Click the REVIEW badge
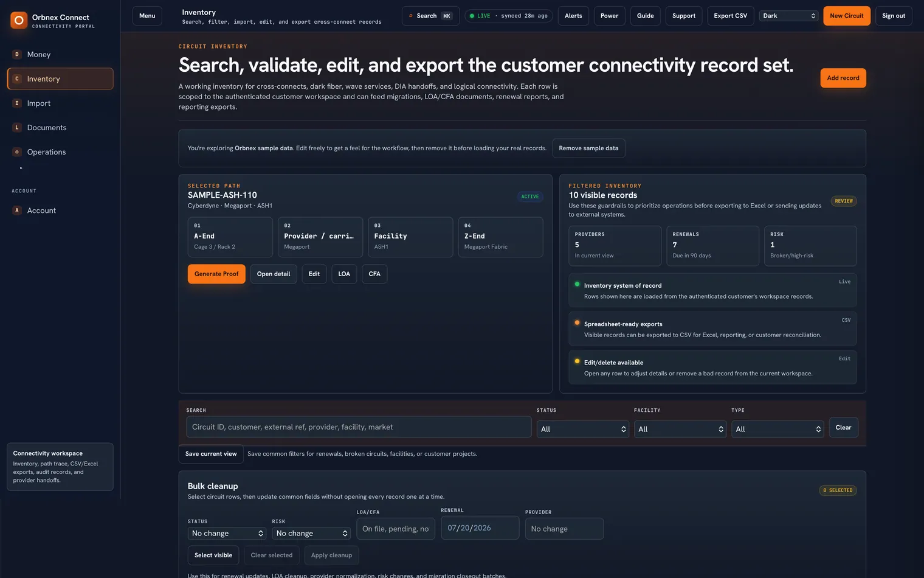 pyautogui.click(x=844, y=201)
